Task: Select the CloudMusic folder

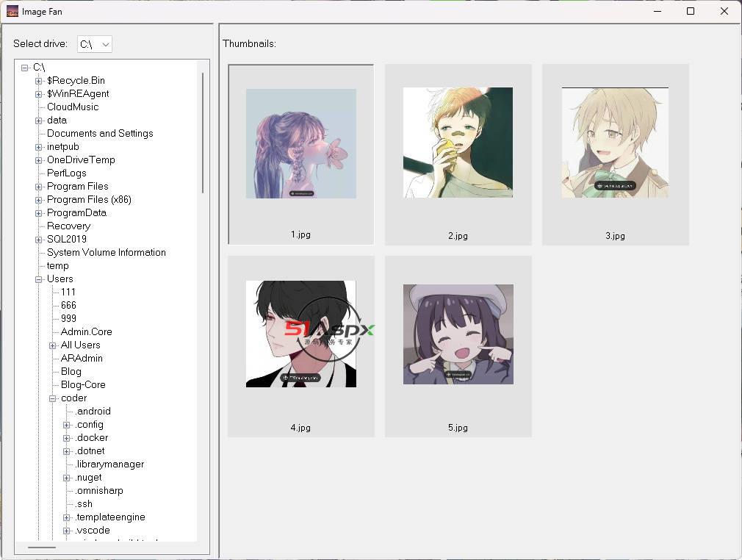Action: 72,107
